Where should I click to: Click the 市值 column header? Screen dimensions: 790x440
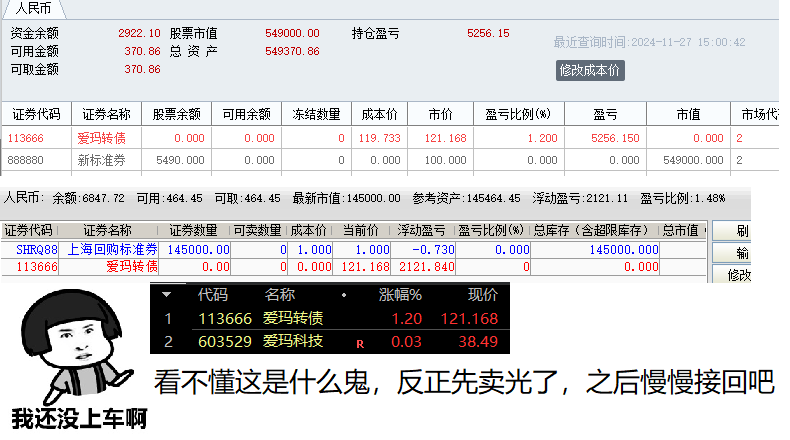click(688, 114)
